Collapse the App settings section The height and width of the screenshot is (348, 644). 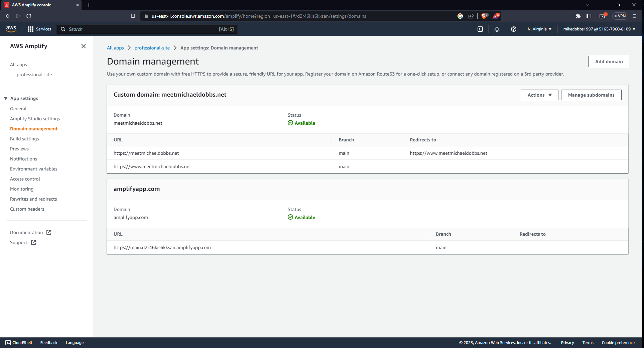pyautogui.click(x=6, y=98)
